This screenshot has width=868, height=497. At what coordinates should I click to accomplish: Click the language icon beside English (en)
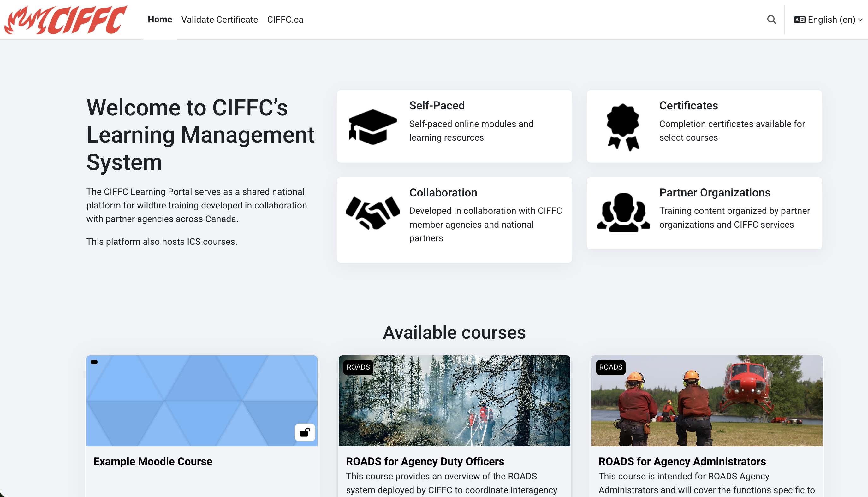pyautogui.click(x=799, y=20)
